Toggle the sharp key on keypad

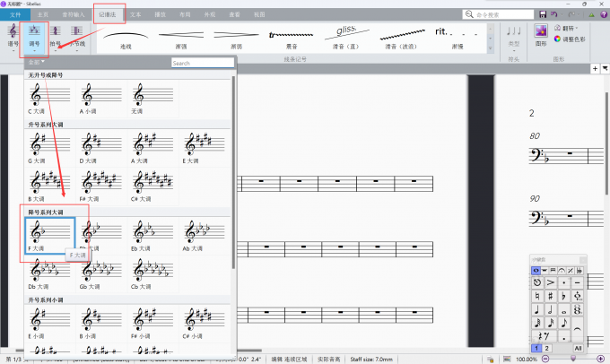point(551,297)
